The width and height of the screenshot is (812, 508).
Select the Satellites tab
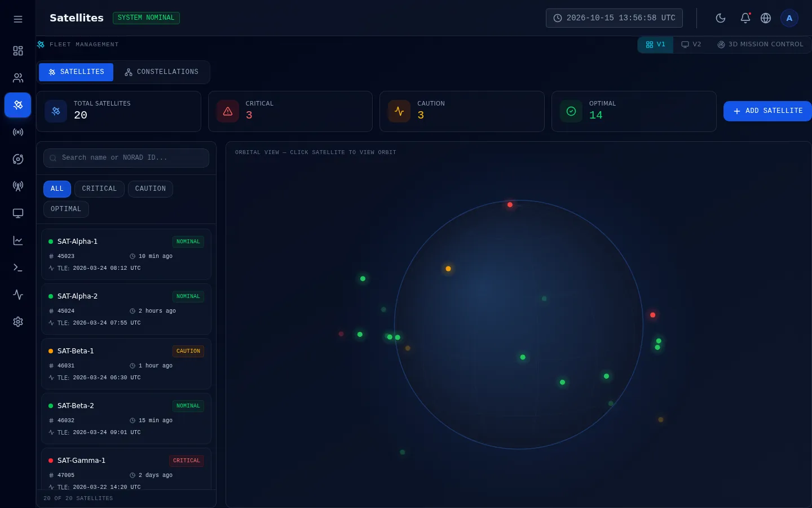pyautogui.click(x=76, y=72)
